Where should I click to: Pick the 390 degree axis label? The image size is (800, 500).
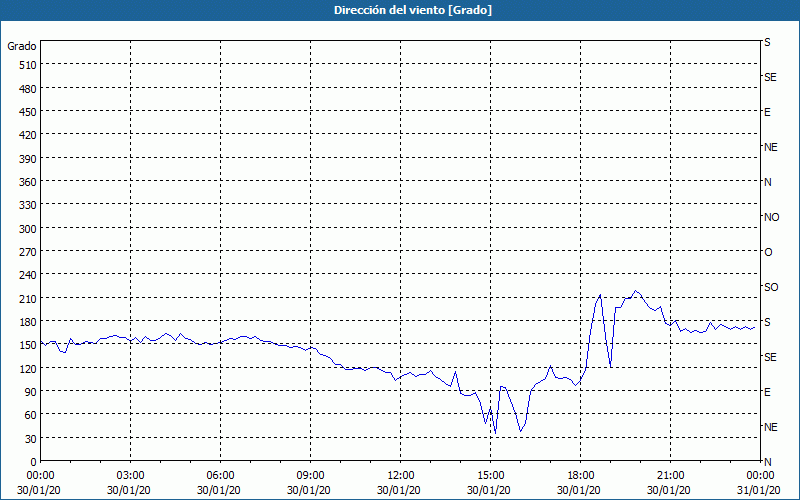[x=28, y=159]
